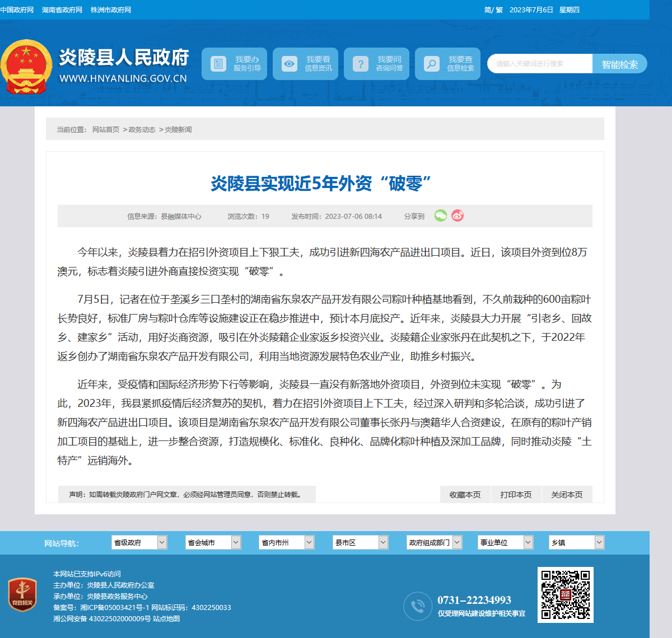This screenshot has width=672, height=638.
Task: Click the QR code image
Action: click(566, 595)
